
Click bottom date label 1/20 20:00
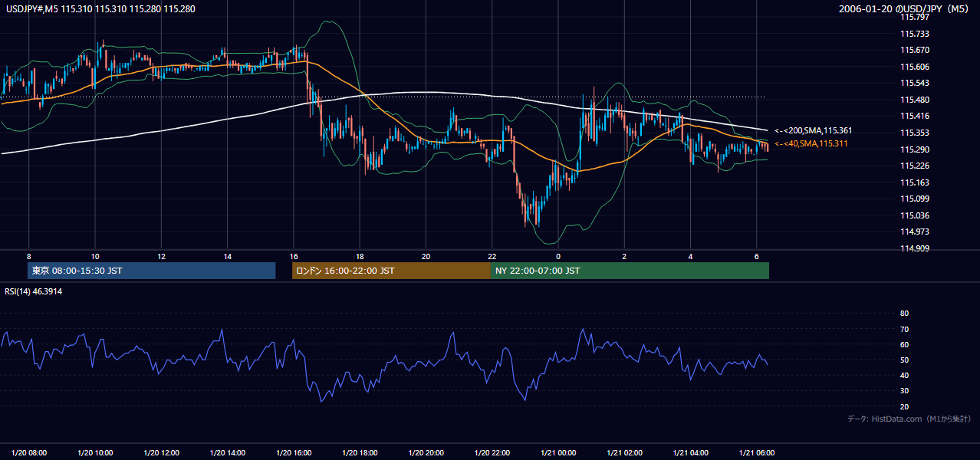point(426,453)
